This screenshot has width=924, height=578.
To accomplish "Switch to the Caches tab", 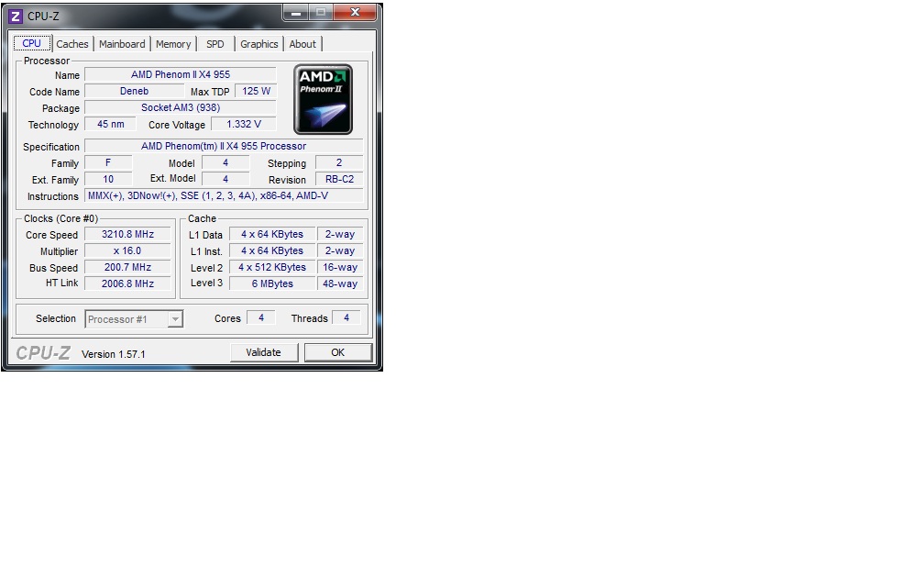I will (72, 44).
